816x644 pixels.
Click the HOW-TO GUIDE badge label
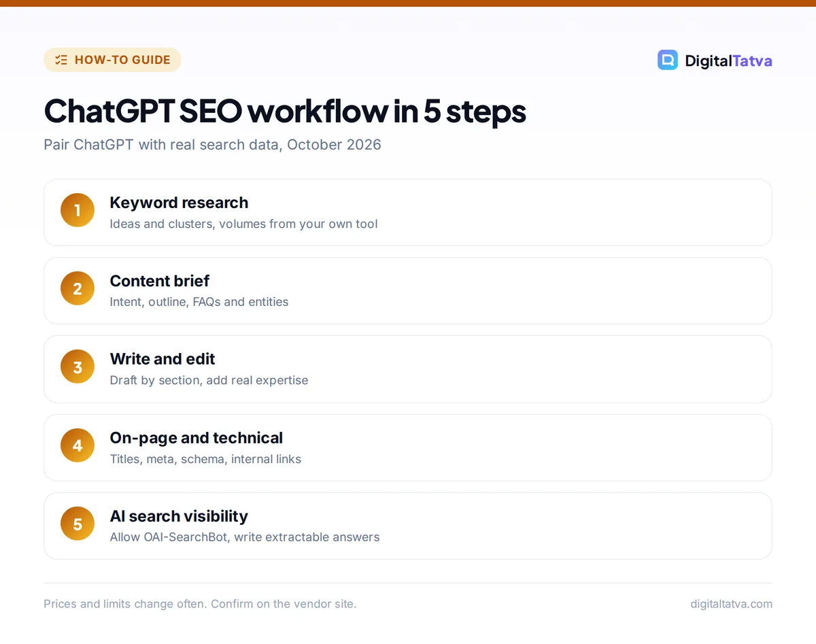point(122,60)
